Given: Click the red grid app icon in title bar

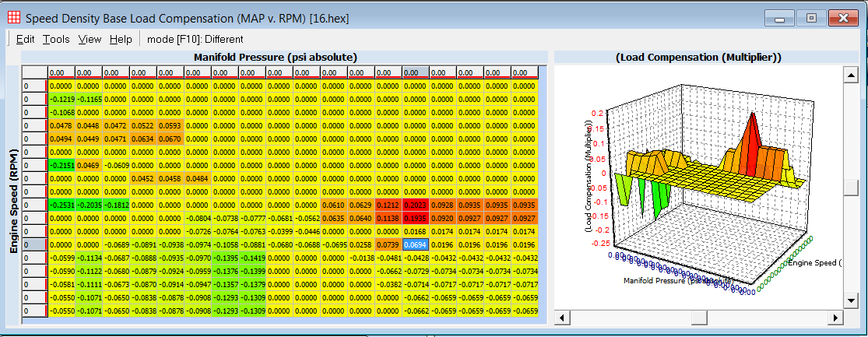Looking at the screenshot, I should coord(13,16).
